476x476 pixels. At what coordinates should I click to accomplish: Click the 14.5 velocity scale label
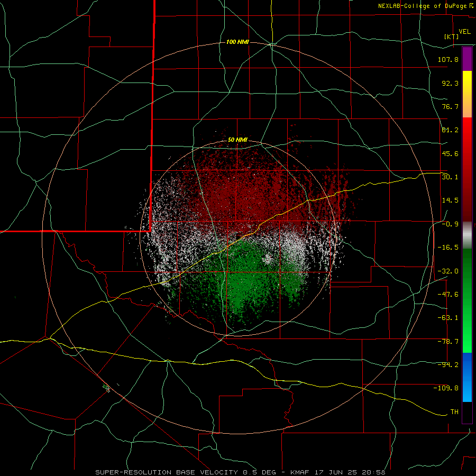[x=450, y=200]
